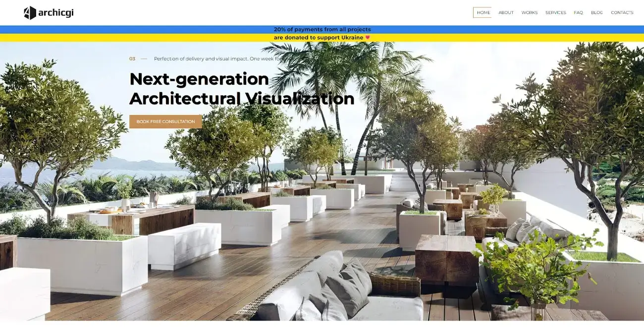Open the SERVICES menu entry

coord(555,12)
